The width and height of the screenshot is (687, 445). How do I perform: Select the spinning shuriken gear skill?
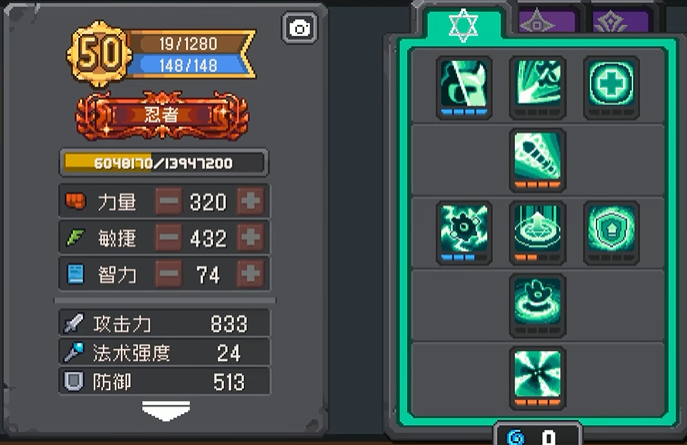click(464, 233)
